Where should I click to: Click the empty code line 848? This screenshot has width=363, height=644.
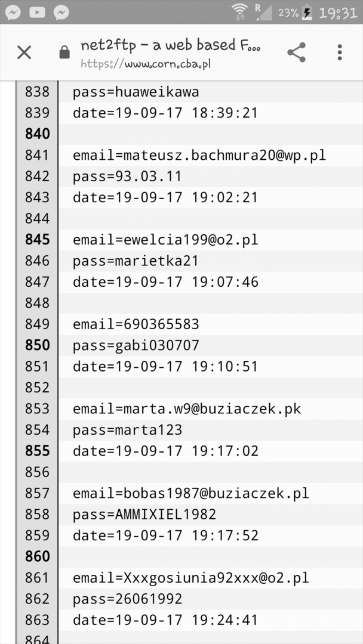pos(209,303)
